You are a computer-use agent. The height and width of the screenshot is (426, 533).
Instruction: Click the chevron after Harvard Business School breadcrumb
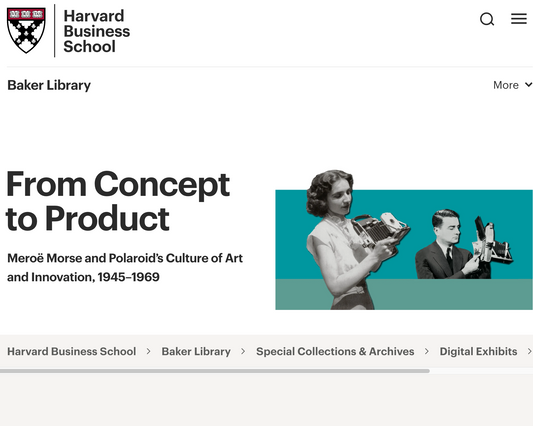point(149,351)
